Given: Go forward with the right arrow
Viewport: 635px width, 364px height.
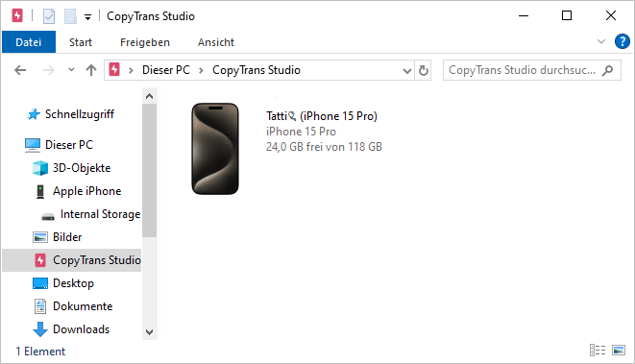Looking at the screenshot, I should [49, 70].
